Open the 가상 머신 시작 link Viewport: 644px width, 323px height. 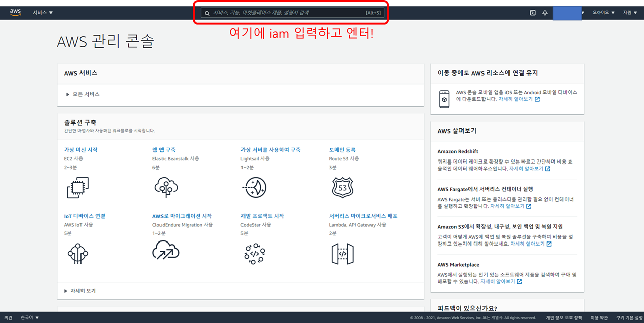coord(80,150)
